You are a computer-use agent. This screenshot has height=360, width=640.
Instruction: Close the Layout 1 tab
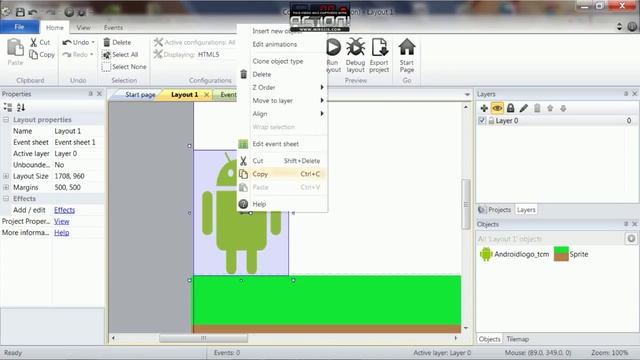point(207,95)
